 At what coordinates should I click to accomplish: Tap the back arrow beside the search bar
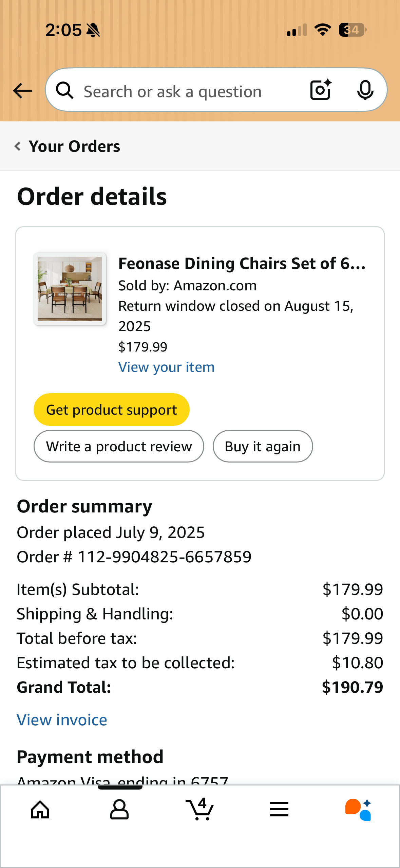[22, 91]
